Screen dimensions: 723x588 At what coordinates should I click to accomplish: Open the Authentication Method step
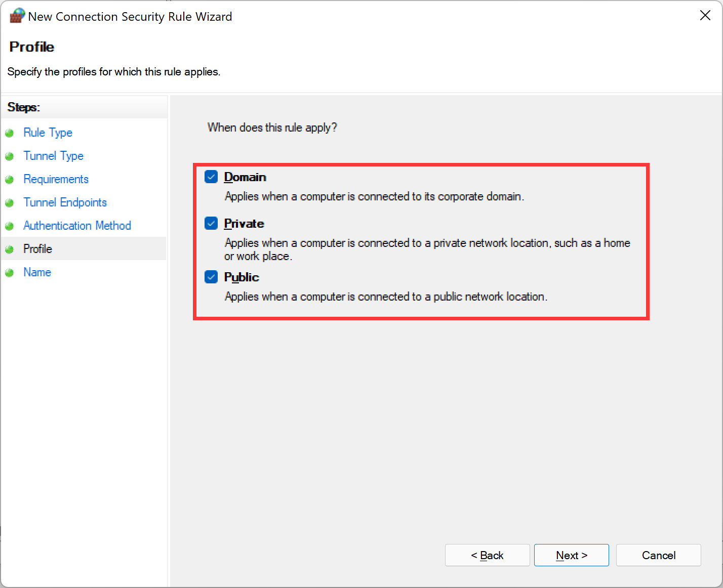[x=77, y=226]
